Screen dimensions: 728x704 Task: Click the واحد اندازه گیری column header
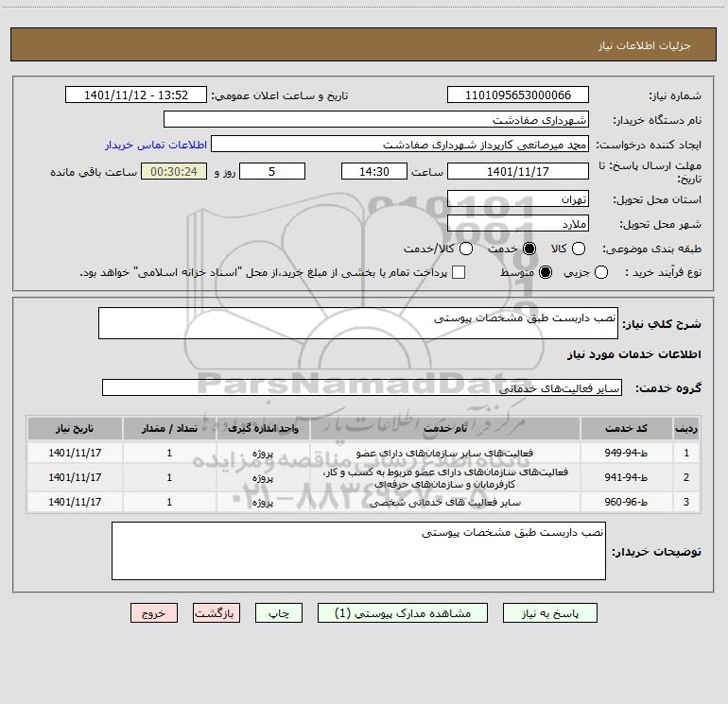pos(263,428)
